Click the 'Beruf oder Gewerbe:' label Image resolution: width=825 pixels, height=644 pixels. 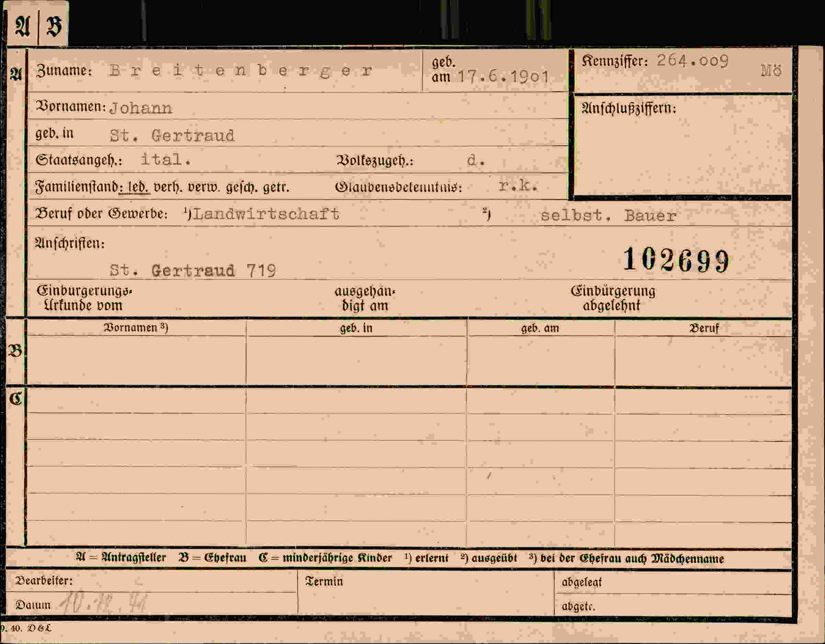[x=101, y=214]
